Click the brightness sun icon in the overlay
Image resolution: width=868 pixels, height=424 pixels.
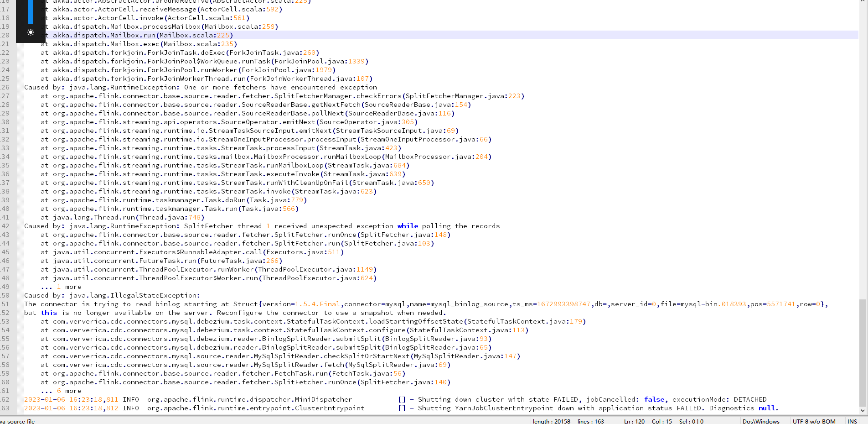click(31, 32)
